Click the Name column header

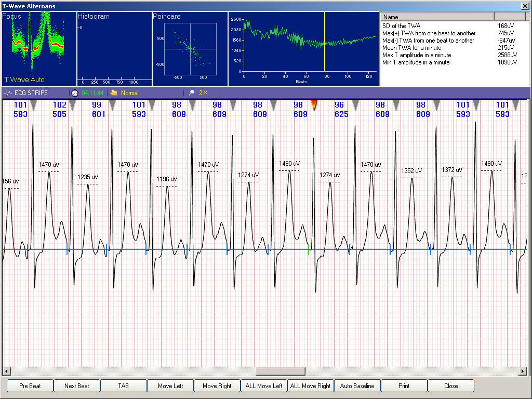coord(437,17)
